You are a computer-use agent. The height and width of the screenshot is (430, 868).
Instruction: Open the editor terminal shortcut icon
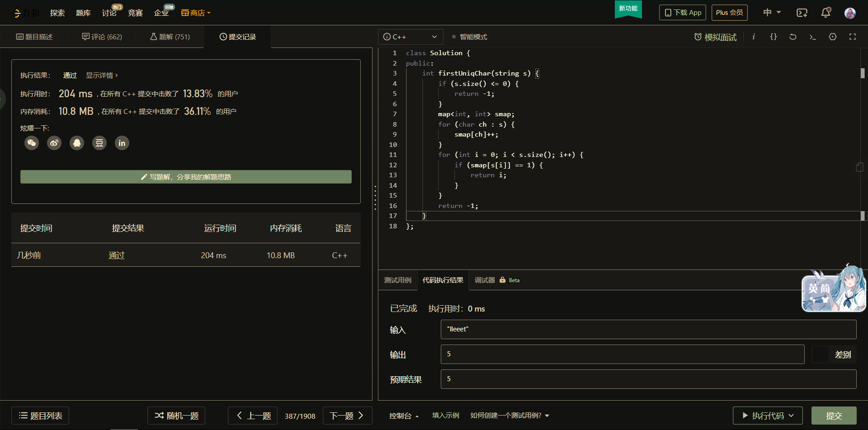pos(813,37)
